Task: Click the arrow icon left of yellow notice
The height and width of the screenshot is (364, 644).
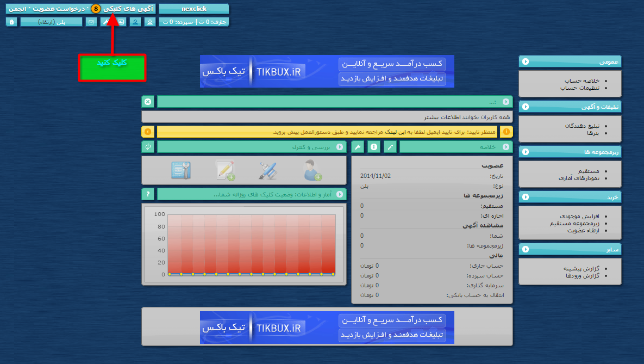Action: 148,132
